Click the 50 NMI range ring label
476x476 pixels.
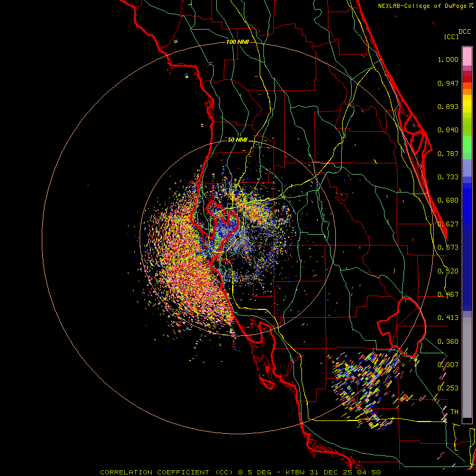click(237, 140)
